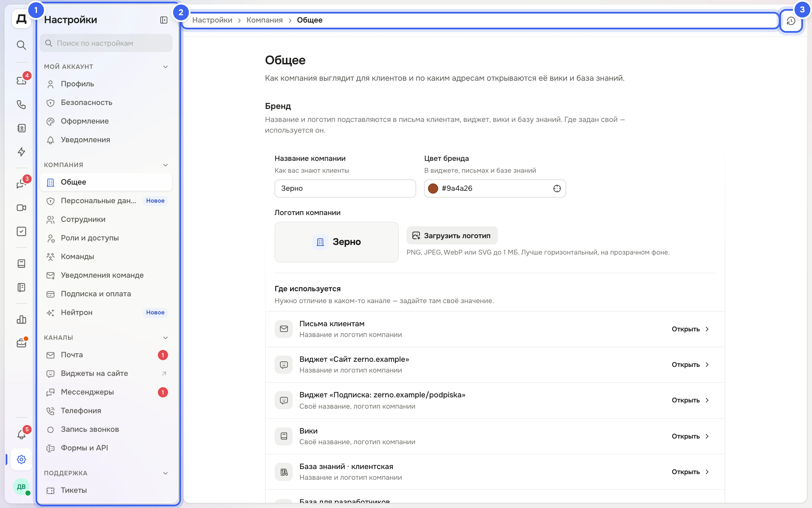Open Письма клиентам row
Image resolution: width=812 pixels, height=508 pixels.
(495, 329)
